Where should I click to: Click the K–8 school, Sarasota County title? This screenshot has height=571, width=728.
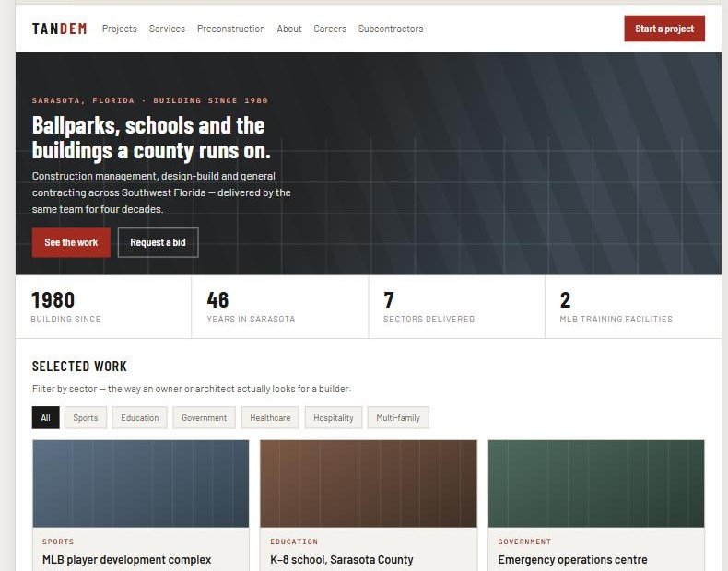[x=342, y=560]
